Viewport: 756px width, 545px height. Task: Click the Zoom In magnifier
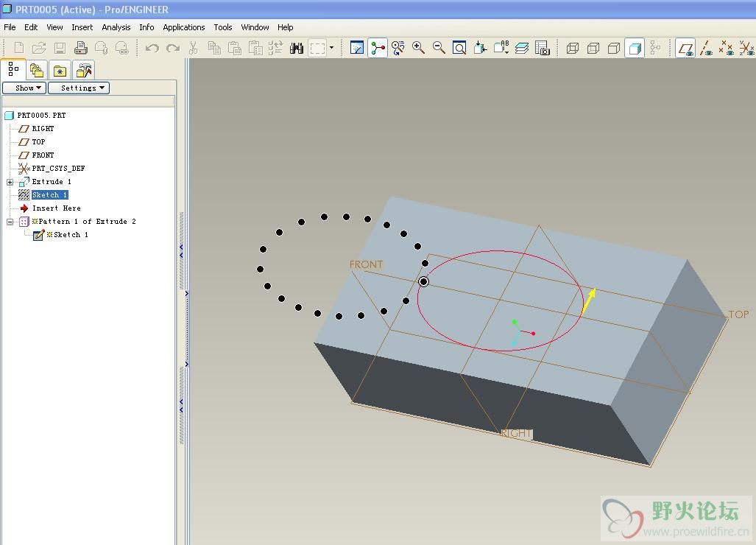419,48
